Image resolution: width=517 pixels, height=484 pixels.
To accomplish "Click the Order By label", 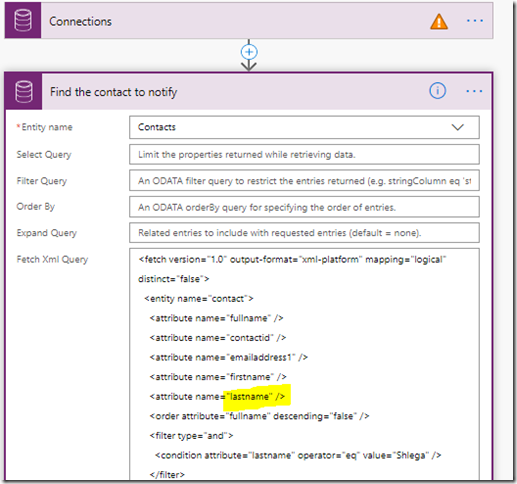I will tap(36, 207).
